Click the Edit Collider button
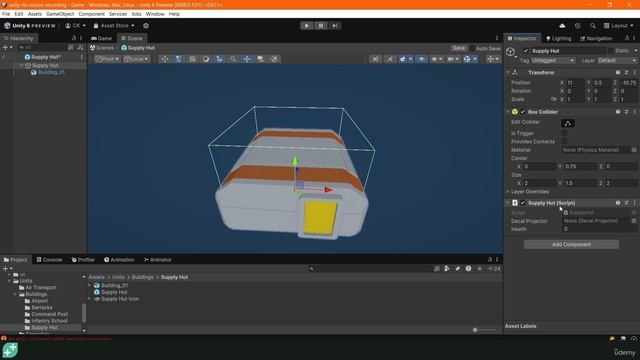 [x=568, y=123]
